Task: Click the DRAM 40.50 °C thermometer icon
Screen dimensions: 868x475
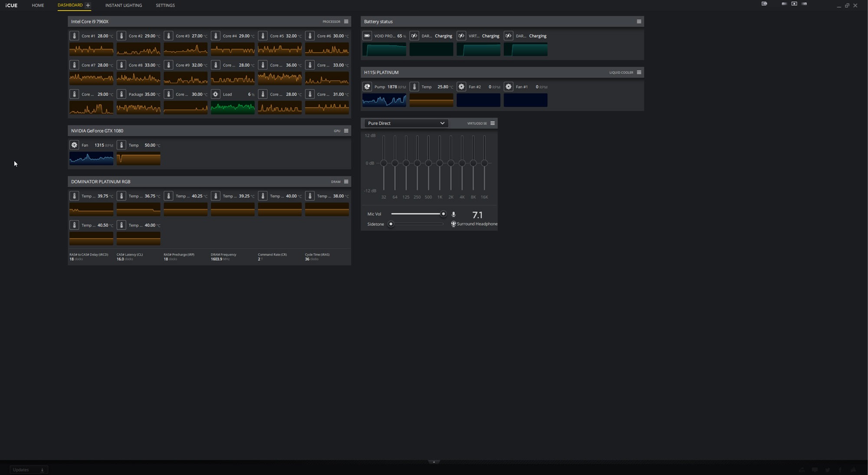Action: pyautogui.click(x=74, y=225)
